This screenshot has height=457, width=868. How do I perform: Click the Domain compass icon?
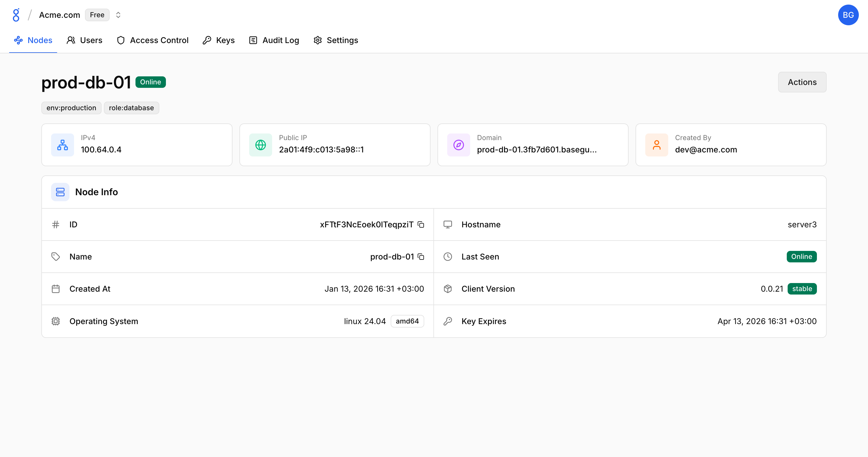(458, 145)
